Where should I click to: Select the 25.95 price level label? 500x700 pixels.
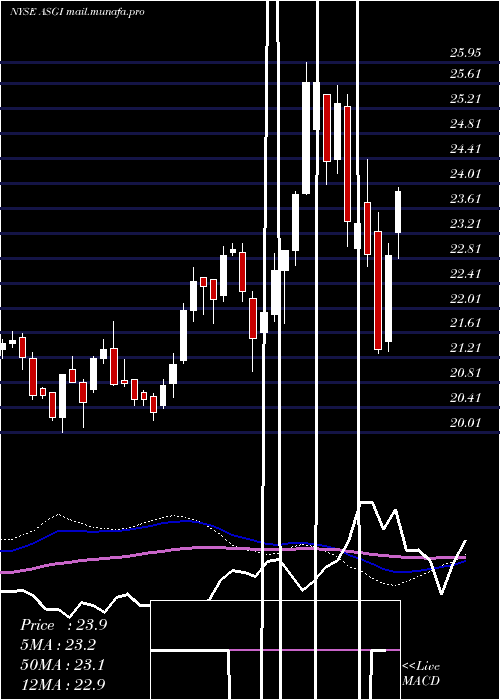tap(466, 53)
